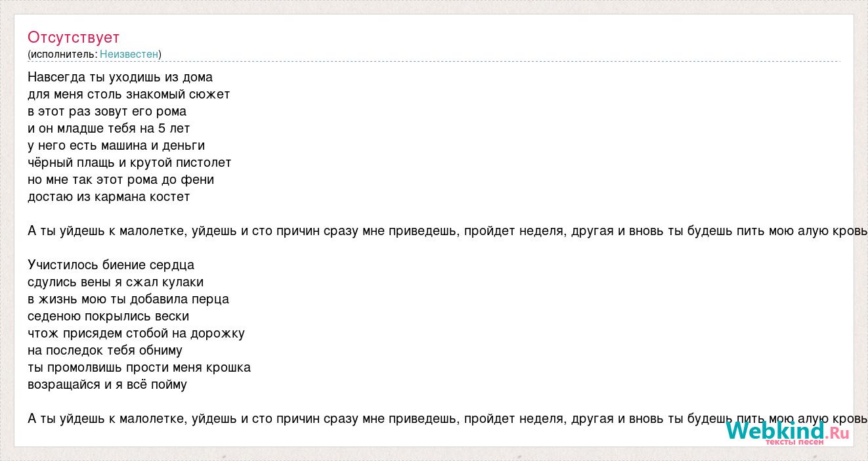Click the line "чтож присядем стобой на дорожку"
Viewport: 868px width, 461px height.
pyautogui.click(x=136, y=333)
